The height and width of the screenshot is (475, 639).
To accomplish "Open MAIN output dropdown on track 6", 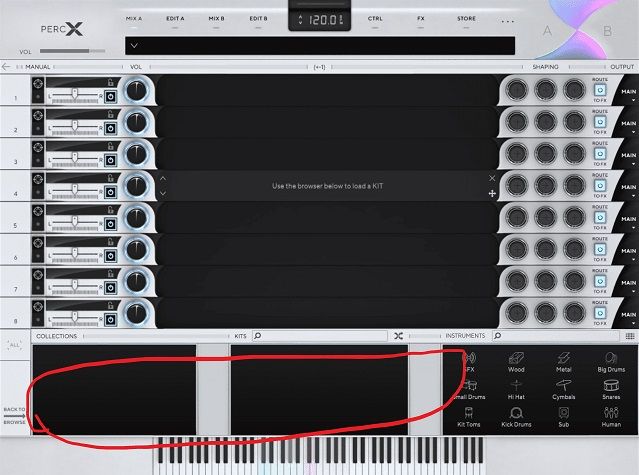I will click(629, 254).
